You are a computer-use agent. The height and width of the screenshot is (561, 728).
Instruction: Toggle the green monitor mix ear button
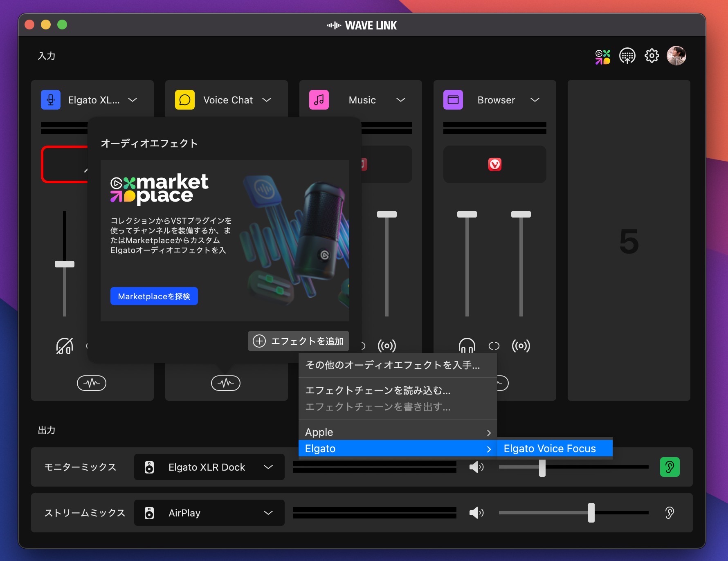[x=670, y=467]
